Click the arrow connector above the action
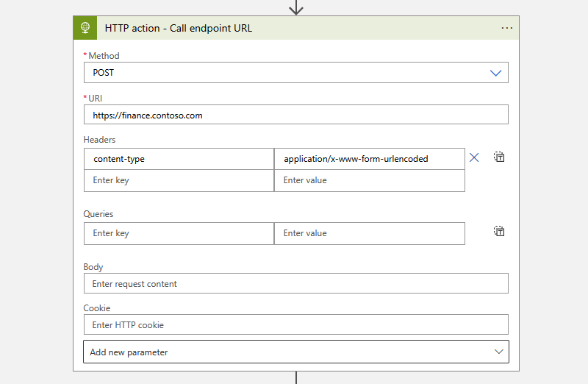 pyautogui.click(x=296, y=7)
